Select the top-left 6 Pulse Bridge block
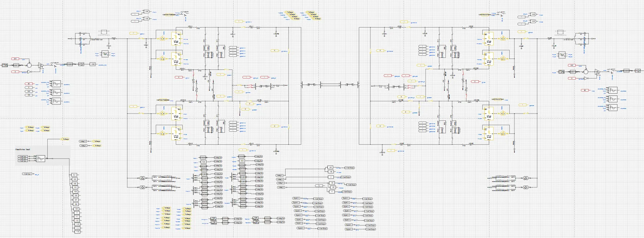 (x=176, y=38)
